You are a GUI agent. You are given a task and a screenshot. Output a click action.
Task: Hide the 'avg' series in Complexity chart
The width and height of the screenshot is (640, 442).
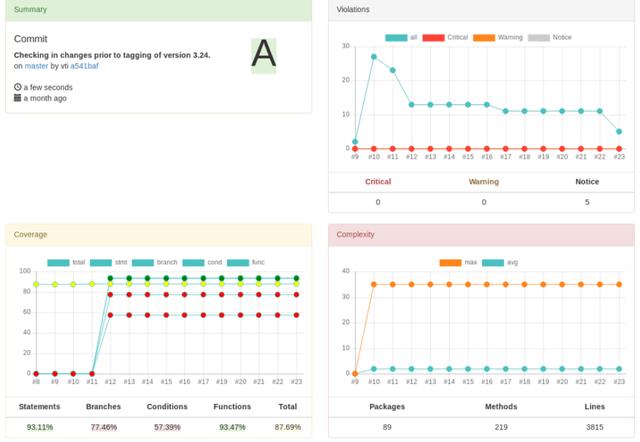pos(494,262)
